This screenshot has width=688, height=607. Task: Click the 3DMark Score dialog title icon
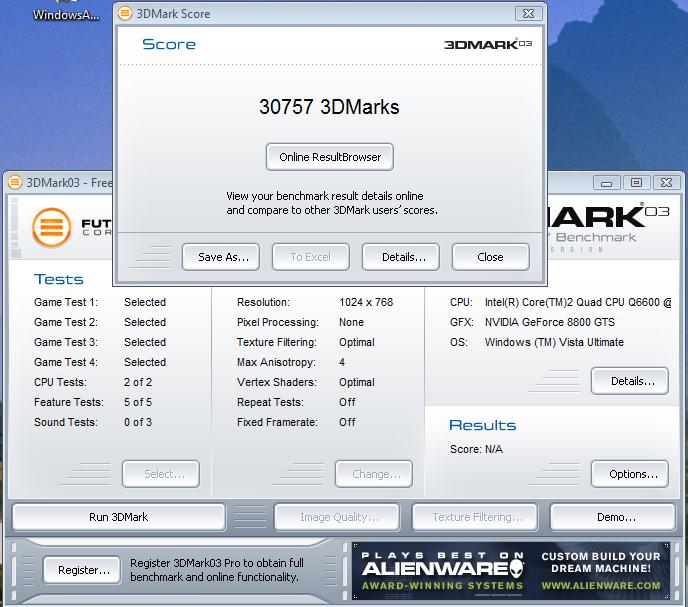tap(125, 14)
